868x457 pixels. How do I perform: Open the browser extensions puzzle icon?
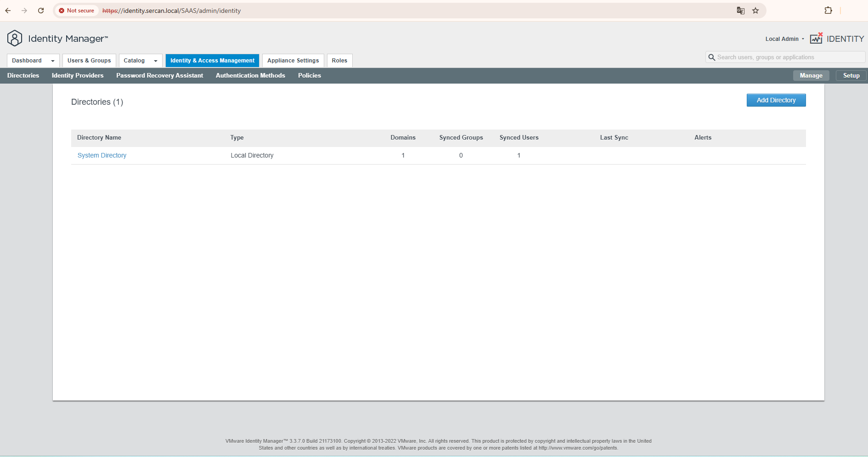[x=828, y=11]
